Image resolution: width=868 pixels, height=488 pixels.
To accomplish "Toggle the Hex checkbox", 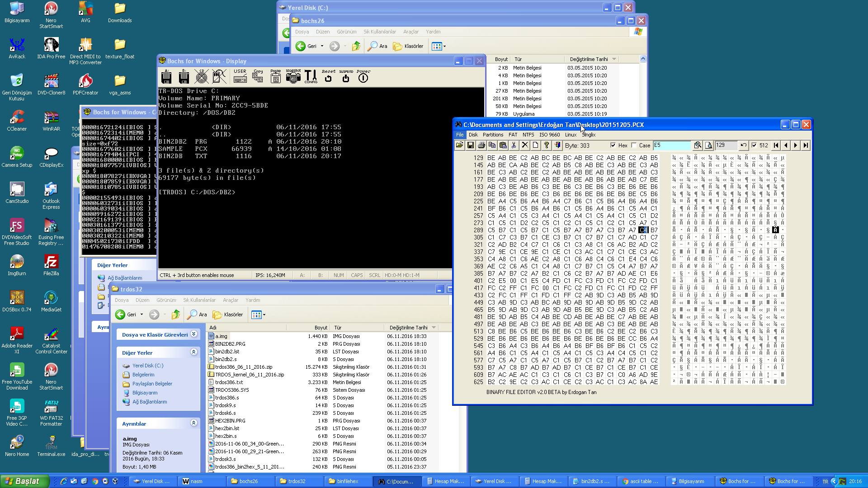I will point(613,145).
